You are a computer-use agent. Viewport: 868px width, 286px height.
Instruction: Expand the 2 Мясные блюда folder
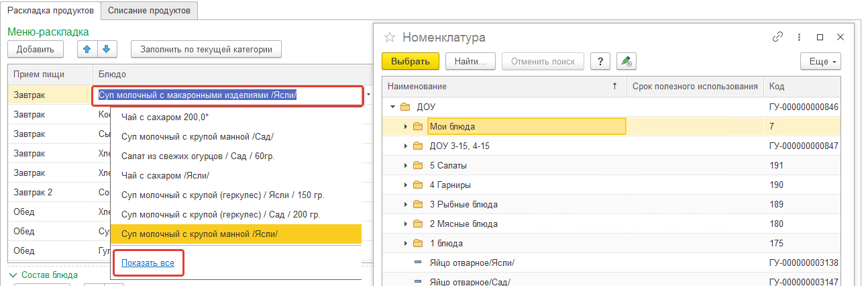coord(405,224)
